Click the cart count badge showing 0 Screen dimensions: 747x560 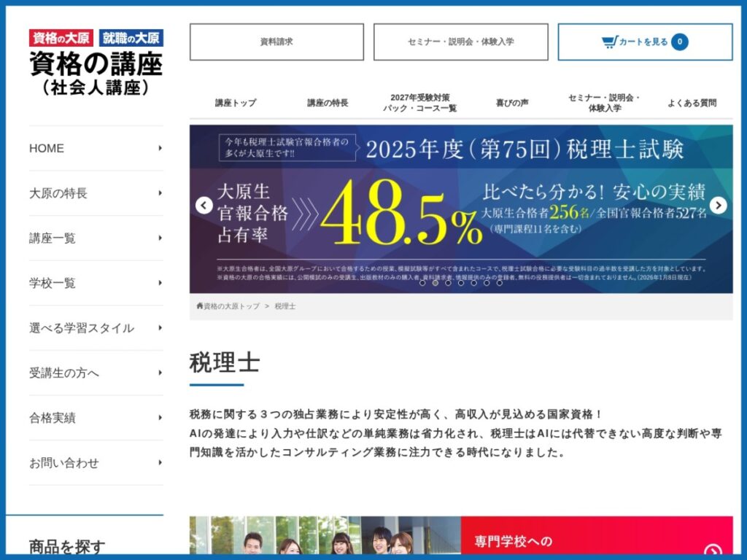click(x=680, y=42)
